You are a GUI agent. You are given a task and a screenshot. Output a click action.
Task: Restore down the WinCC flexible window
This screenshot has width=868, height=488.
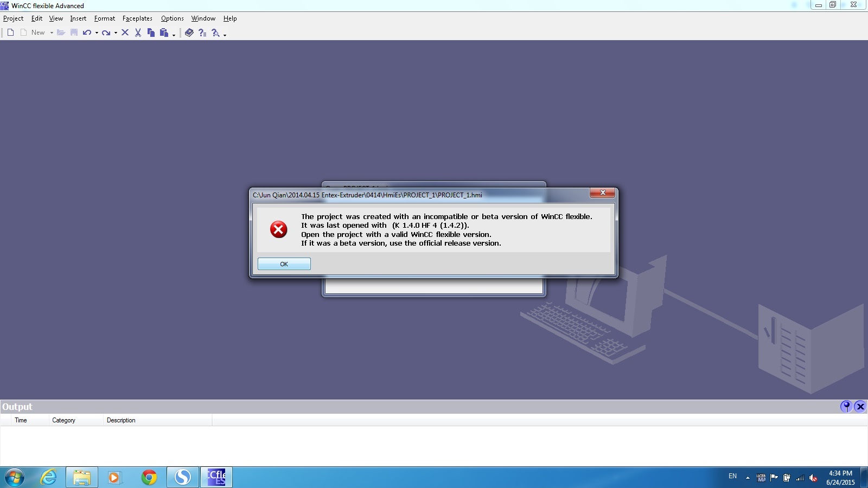tap(832, 5)
